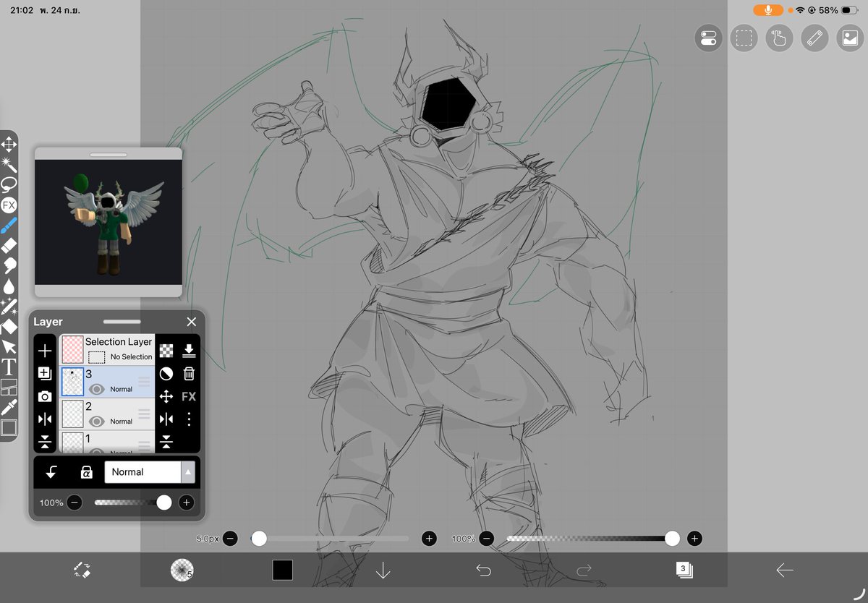The image size is (868, 603).
Task: Undo the last stroke
Action: [483, 570]
